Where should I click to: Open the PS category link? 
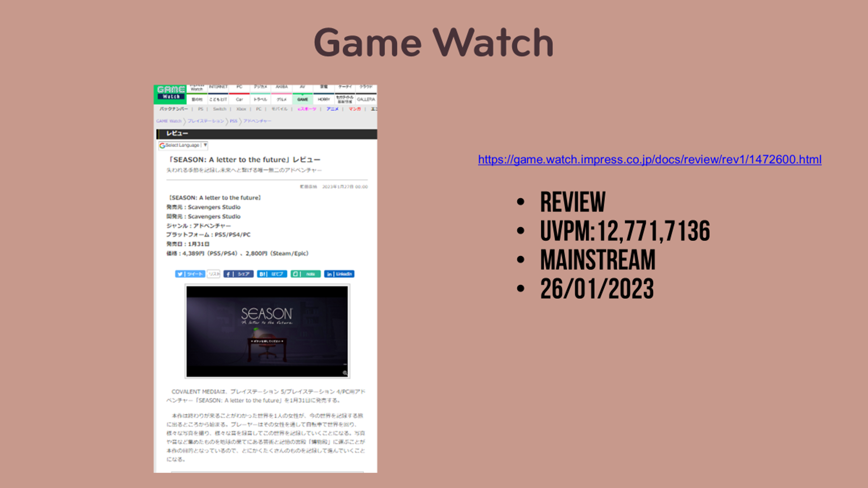pos(200,109)
